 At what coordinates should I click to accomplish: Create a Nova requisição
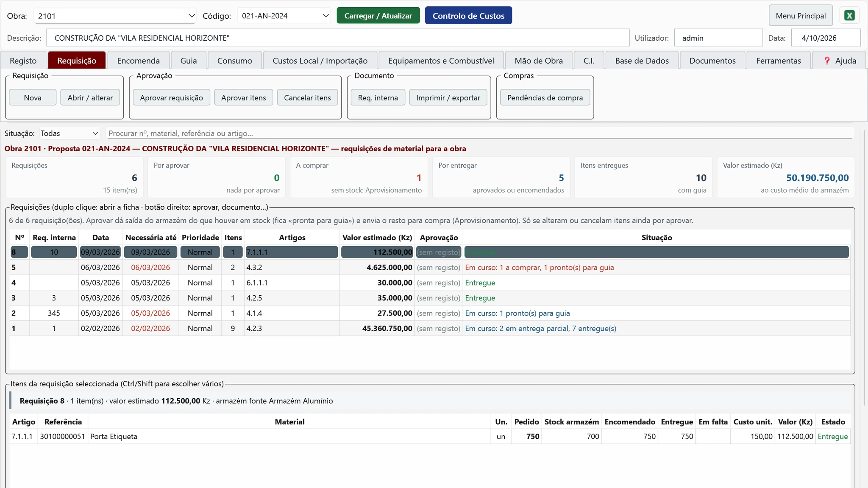coord(33,97)
